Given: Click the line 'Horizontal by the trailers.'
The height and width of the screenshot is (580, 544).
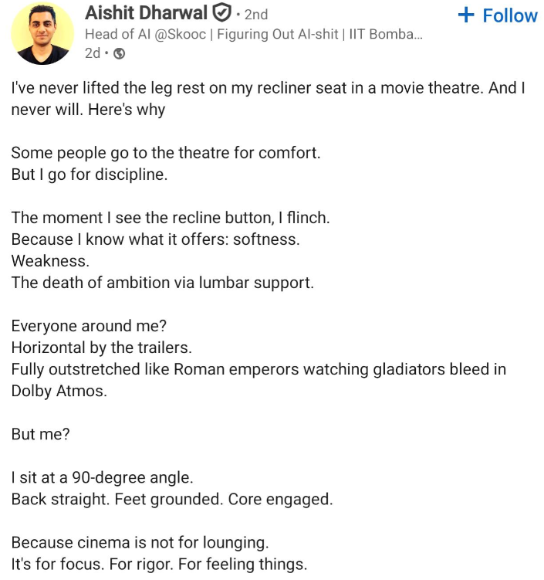Looking at the screenshot, I should [x=102, y=348].
